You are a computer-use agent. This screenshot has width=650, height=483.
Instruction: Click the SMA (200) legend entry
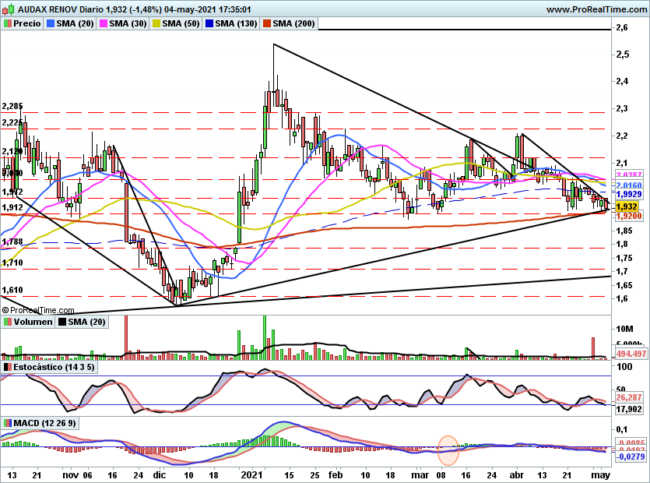click(289, 24)
